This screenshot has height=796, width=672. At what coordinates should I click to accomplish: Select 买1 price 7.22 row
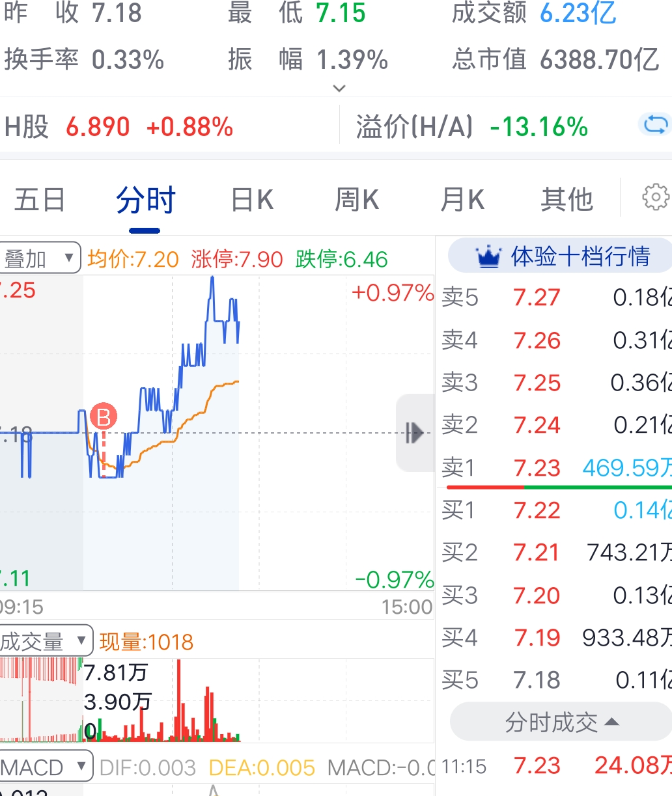pos(555,510)
